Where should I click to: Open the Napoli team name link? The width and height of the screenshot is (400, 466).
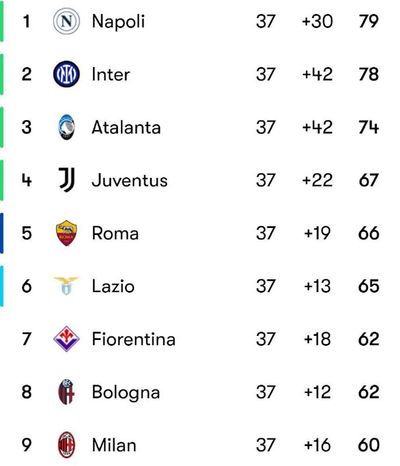click(x=118, y=22)
